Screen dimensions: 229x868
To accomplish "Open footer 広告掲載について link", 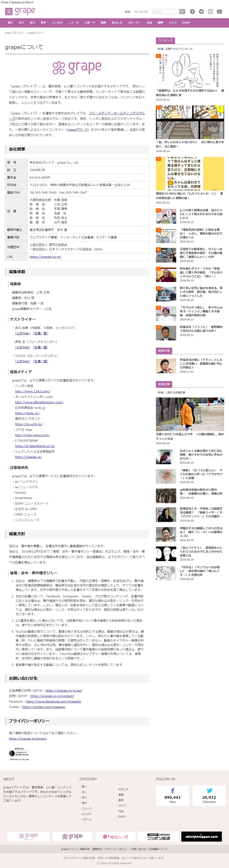I will coord(158,849).
